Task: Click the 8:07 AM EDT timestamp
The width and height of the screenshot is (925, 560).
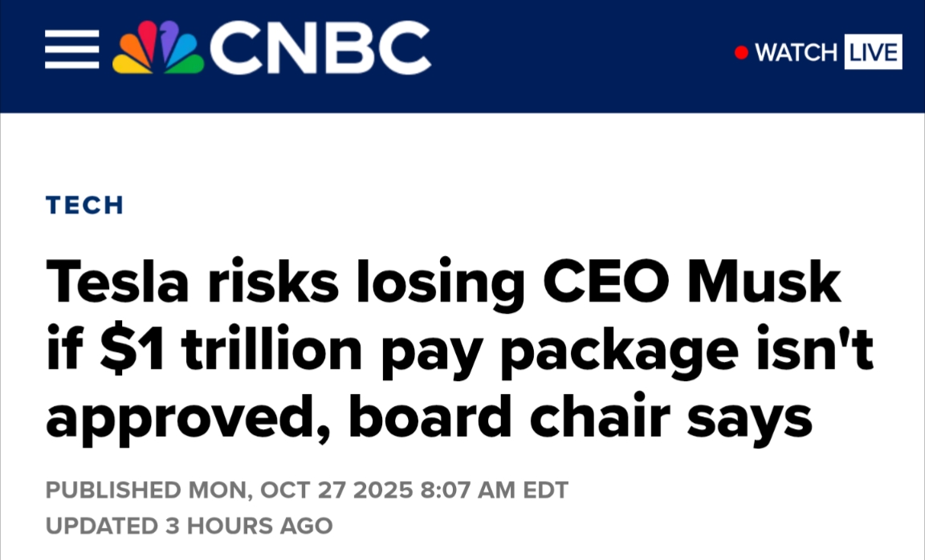Action: coord(495,489)
